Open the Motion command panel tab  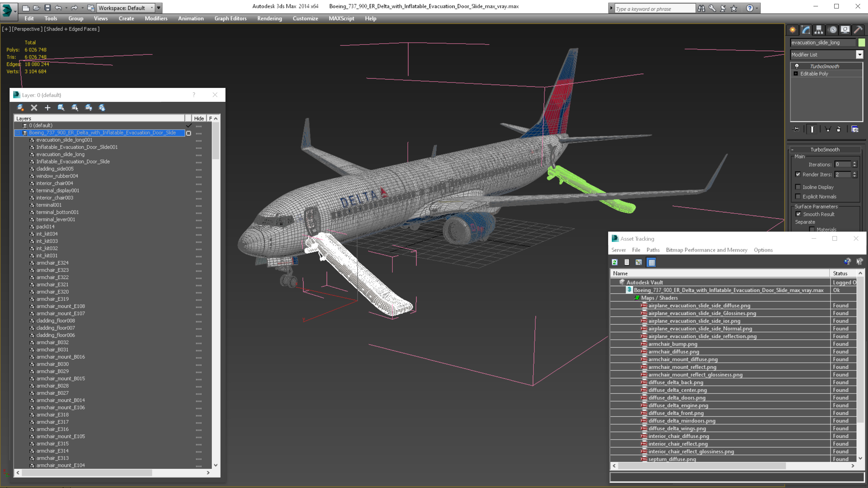point(832,30)
